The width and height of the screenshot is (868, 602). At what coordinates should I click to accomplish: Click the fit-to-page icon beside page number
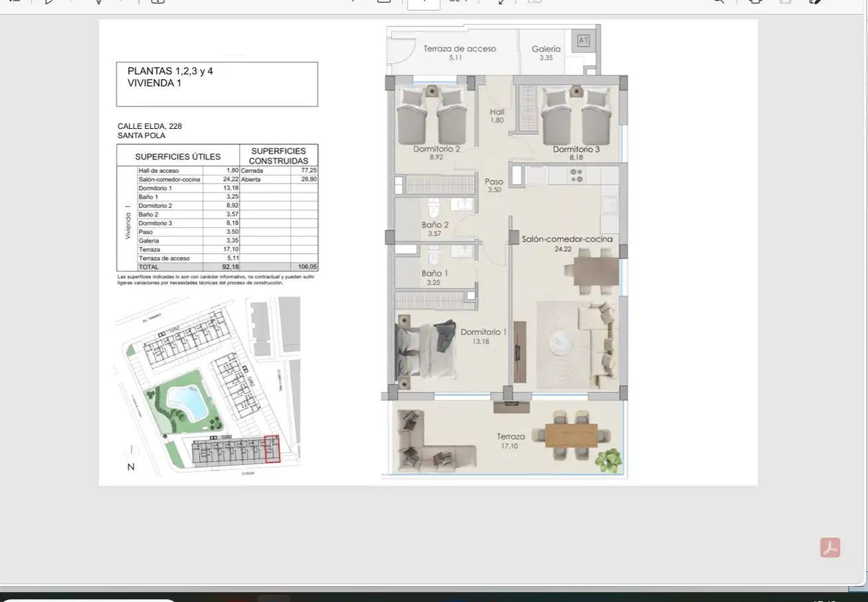click(x=384, y=2)
